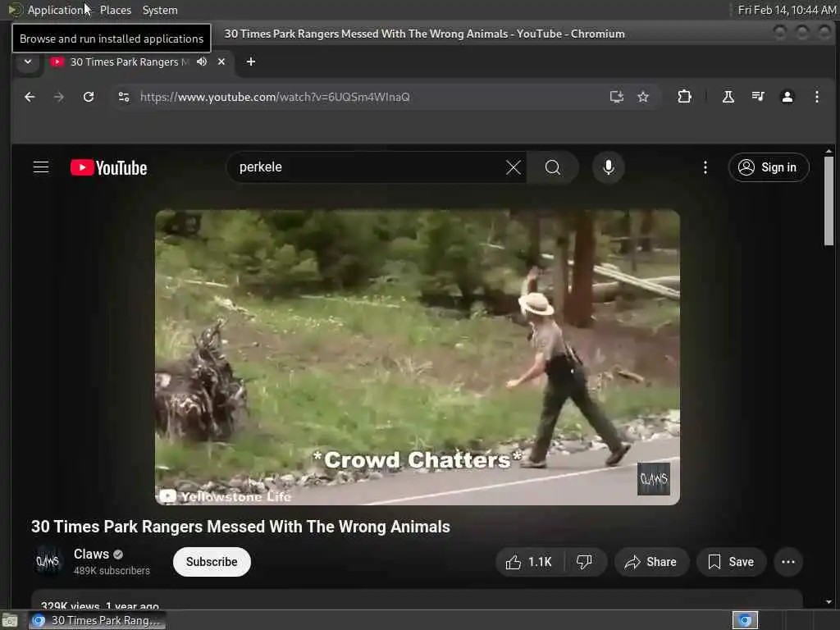Click the clock Fri Feb 14 in panel
The width and height of the screenshot is (840, 630).
pos(787,10)
